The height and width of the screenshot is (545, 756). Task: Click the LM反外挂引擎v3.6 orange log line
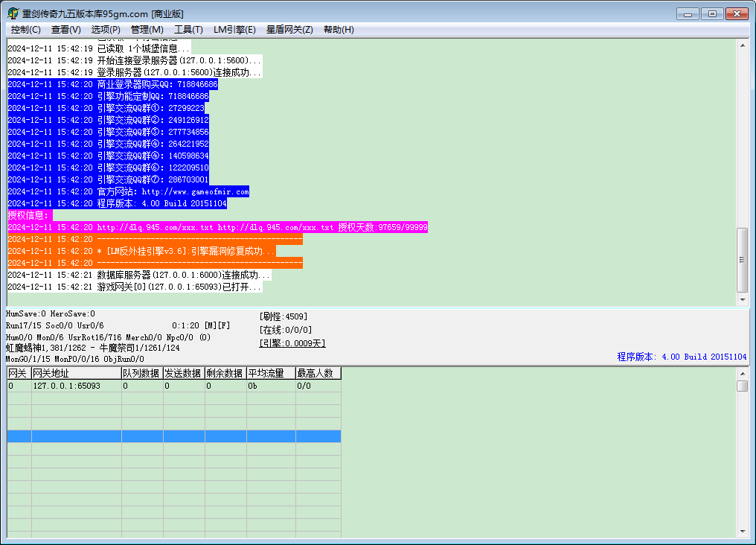(x=141, y=251)
